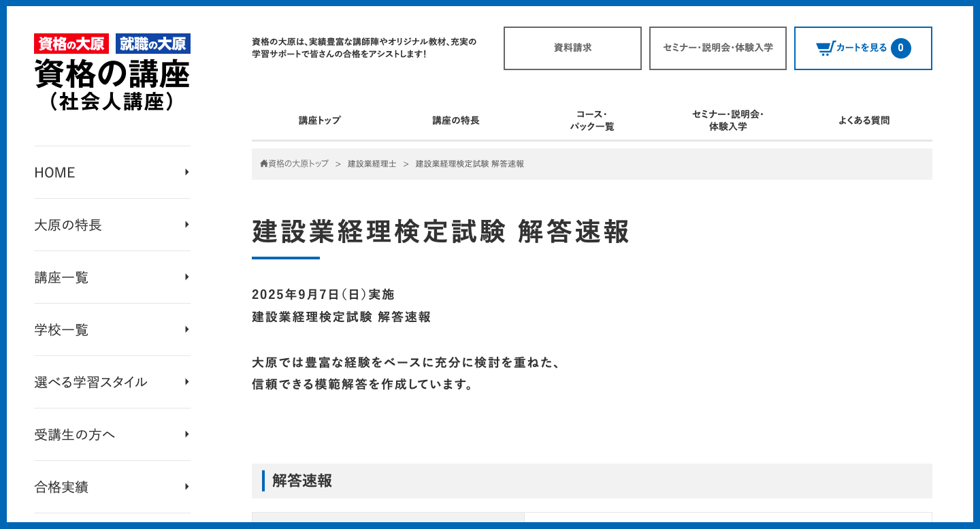This screenshot has height=529, width=980.
Task: Expand 学校一覧 sidebar arrow
Action: [186, 330]
